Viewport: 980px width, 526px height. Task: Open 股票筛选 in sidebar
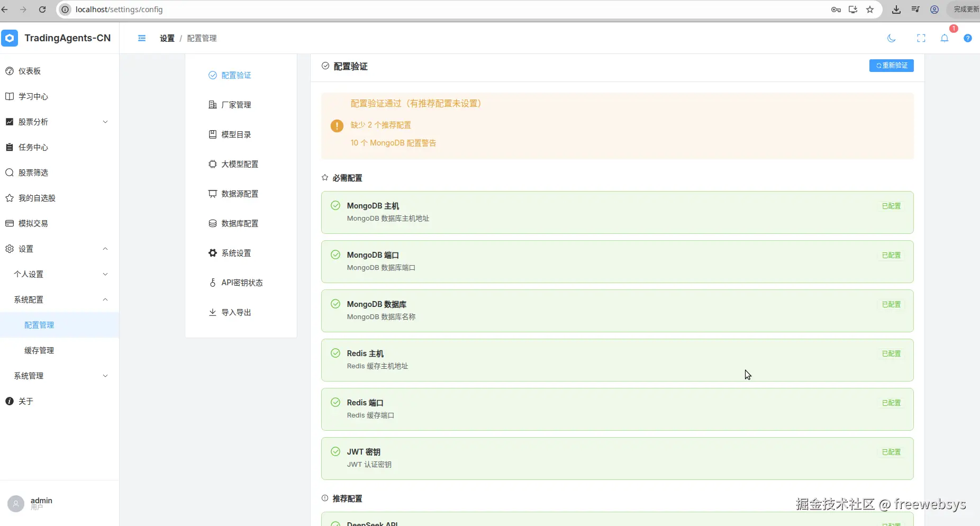(x=59, y=173)
